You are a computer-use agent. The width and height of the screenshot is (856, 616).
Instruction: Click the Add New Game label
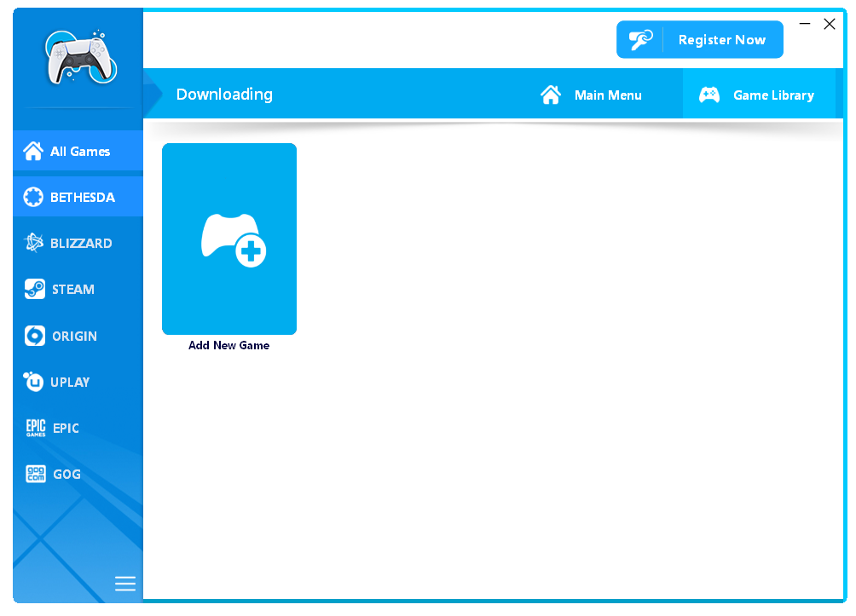(x=228, y=345)
